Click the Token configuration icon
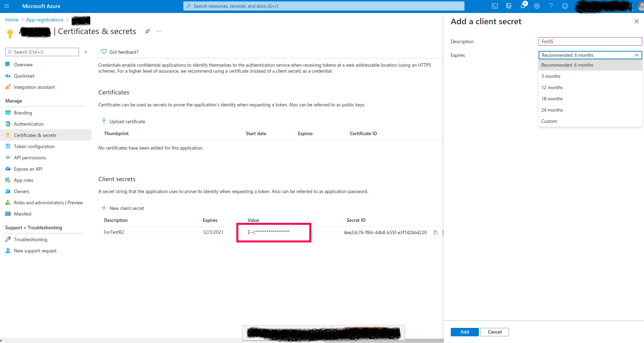The image size is (644, 343). click(x=8, y=146)
